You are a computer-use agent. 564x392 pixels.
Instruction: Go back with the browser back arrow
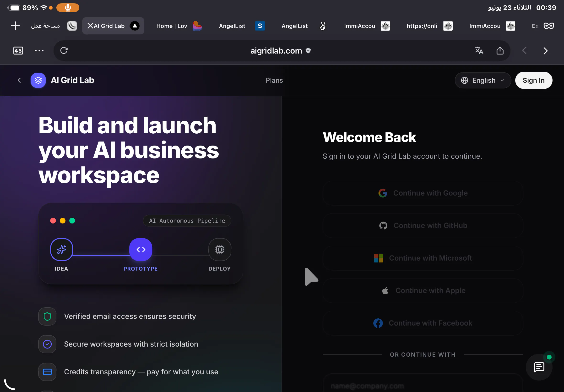coord(524,51)
